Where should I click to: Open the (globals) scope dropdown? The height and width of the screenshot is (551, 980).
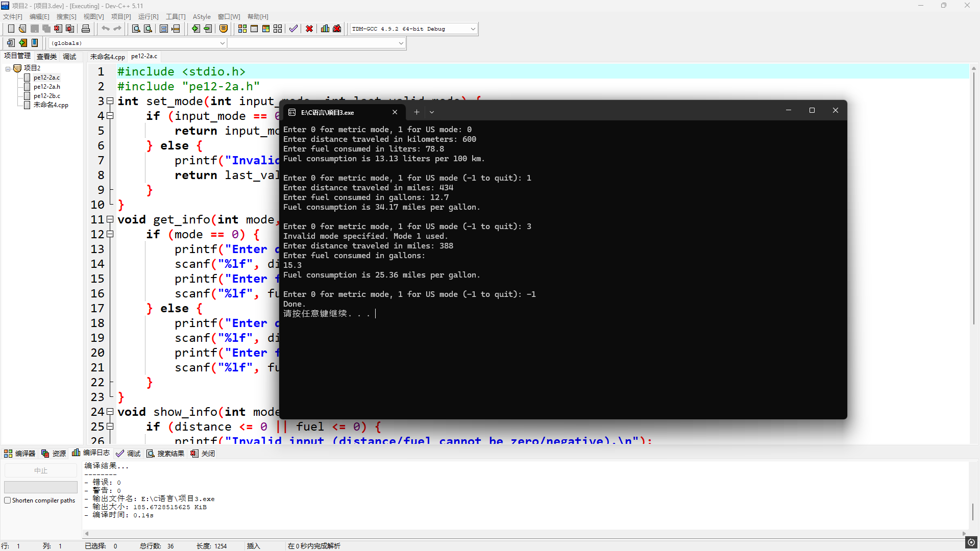222,43
